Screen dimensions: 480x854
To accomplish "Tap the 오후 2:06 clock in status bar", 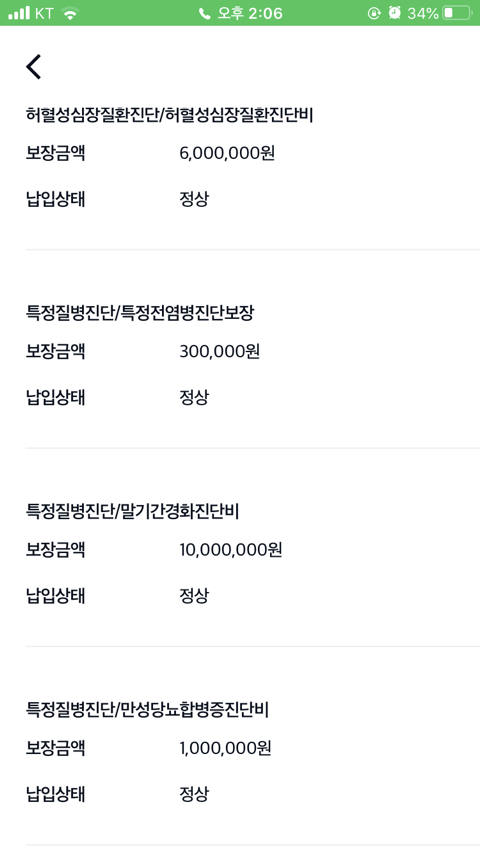I will [x=250, y=13].
